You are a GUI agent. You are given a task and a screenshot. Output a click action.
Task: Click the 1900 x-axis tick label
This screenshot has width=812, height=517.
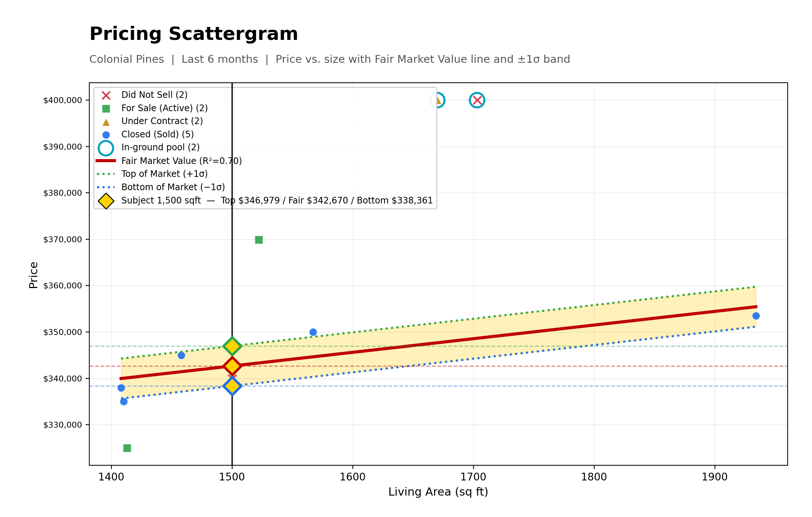pyautogui.click(x=715, y=477)
